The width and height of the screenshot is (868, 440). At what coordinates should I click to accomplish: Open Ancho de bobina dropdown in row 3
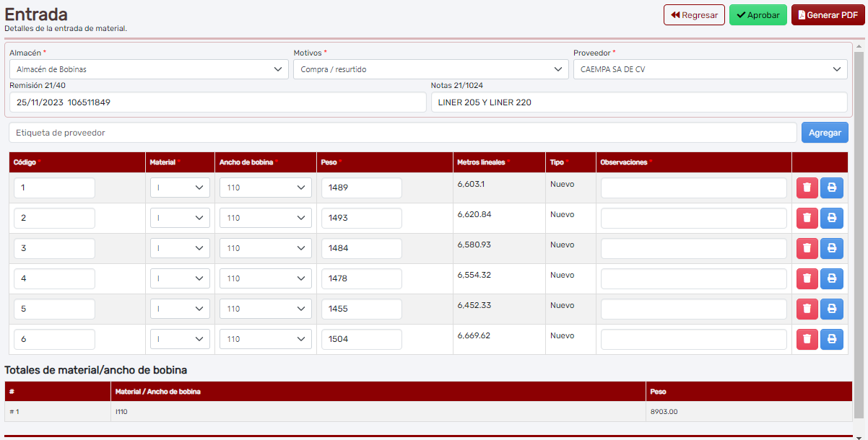pos(265,248)
